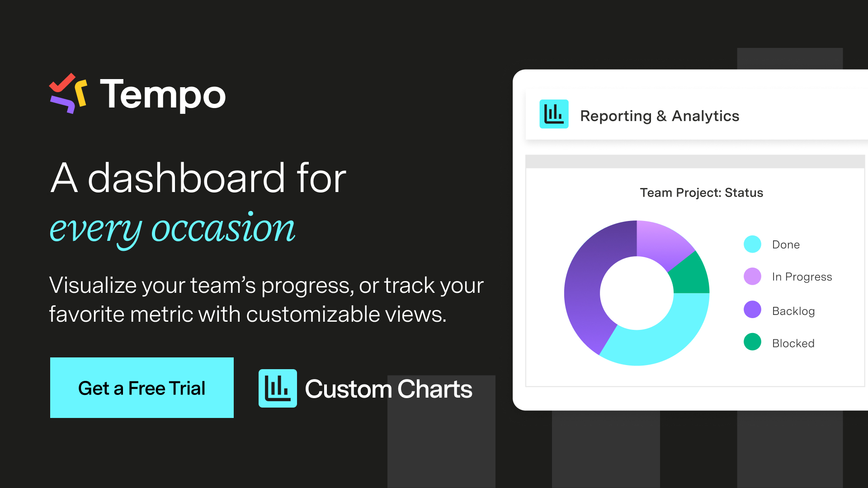Click the Custom Charts label
The height and width of the screenshot is (488, 868).
coord(388,389)
